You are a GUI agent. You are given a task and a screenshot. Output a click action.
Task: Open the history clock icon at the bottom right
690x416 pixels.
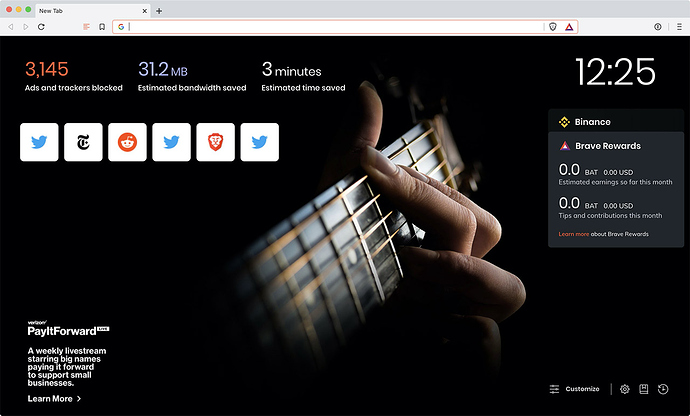click(663, 389)
